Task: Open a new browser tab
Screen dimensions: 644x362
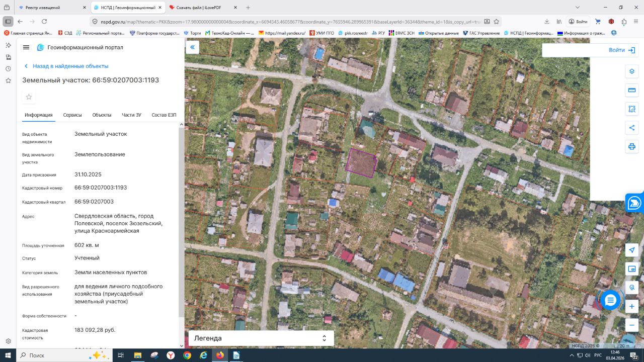Action: 248,8
